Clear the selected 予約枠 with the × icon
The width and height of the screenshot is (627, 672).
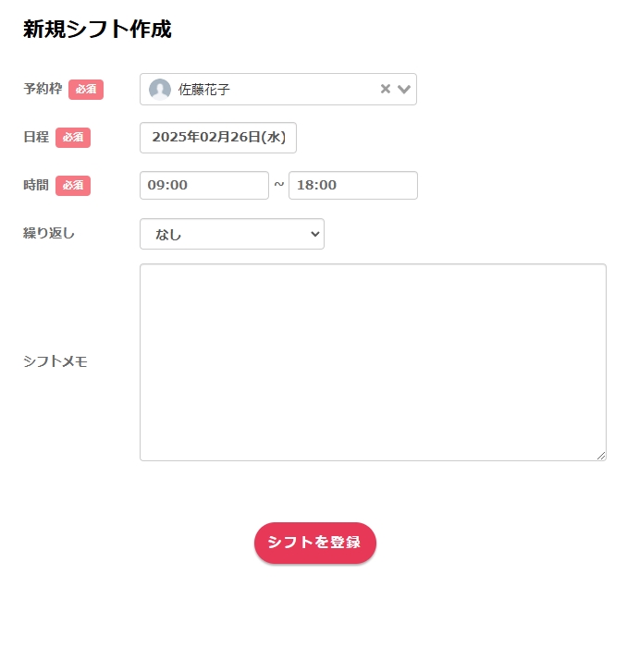tap(386, 90)
